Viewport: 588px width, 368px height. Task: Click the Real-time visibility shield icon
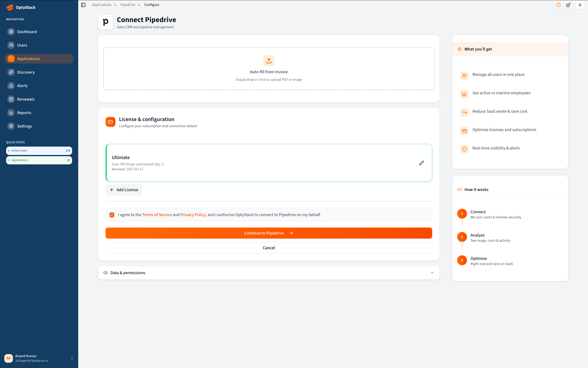(464, 149)
